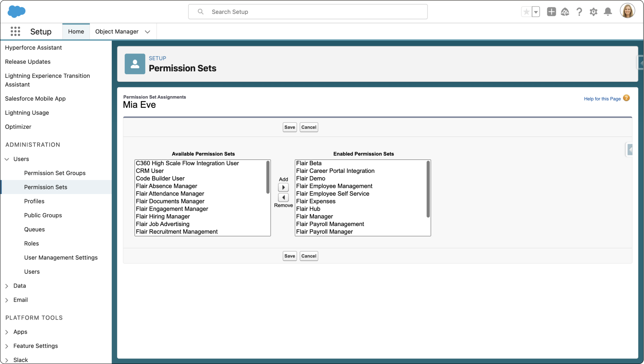This screenshot has height=364, width=644.
Task: Open the Help for this Page link
Action: [x=602, y=98]
